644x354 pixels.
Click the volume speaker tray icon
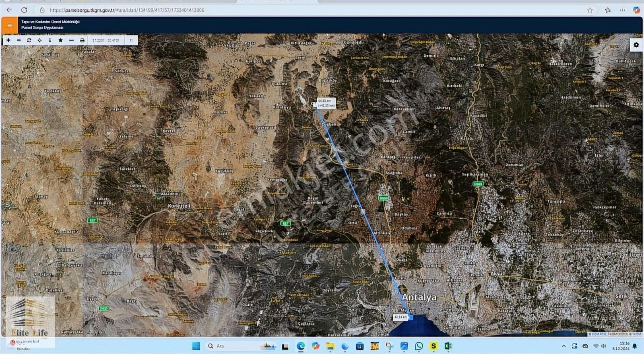[x=603, y=346]
